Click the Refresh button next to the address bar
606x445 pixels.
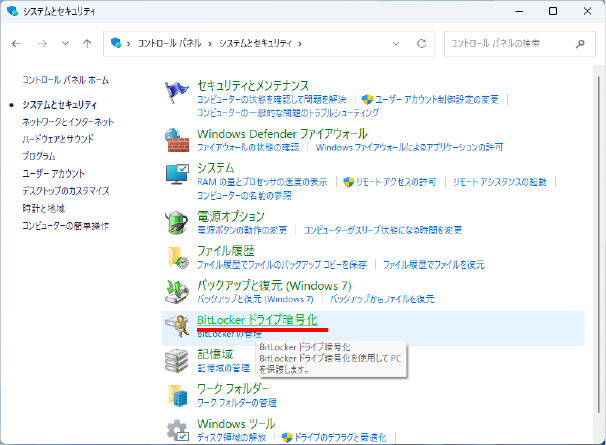coord(421,44)
